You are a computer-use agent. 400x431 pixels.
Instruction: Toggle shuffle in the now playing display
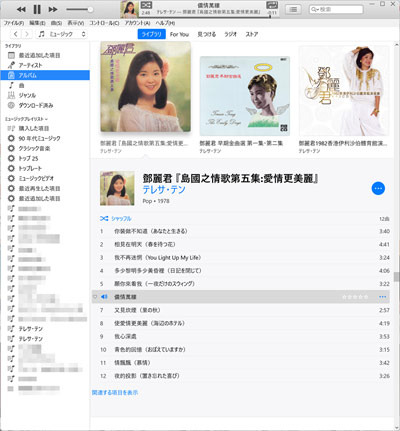tap(146, 5)
